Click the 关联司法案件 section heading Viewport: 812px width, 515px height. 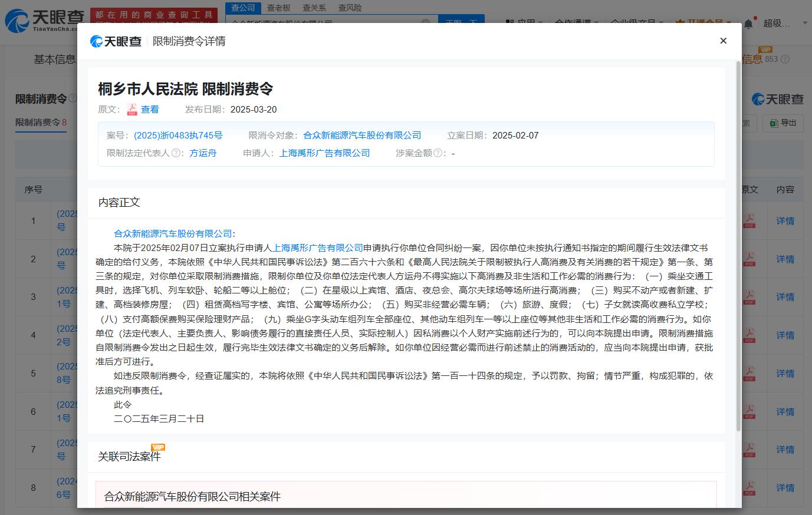pyautogui.click(x=129, y=457)
